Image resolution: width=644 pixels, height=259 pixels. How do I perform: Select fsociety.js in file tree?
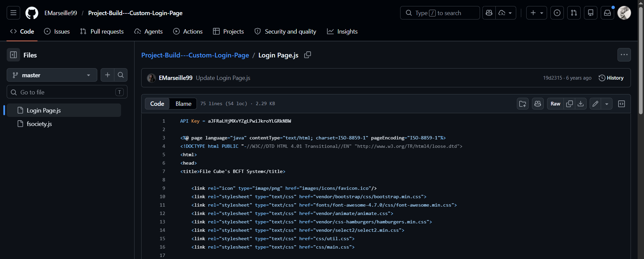click(64, 124)
